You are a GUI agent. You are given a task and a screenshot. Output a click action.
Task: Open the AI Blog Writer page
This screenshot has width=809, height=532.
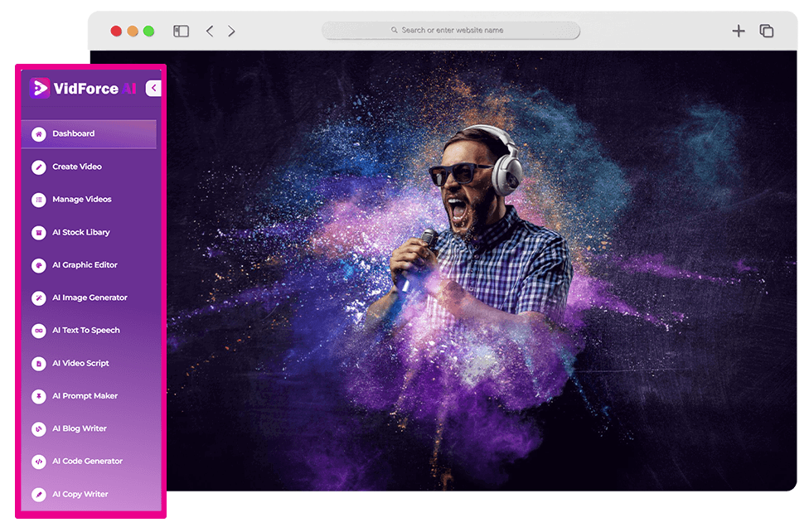[x=80, y=428]
